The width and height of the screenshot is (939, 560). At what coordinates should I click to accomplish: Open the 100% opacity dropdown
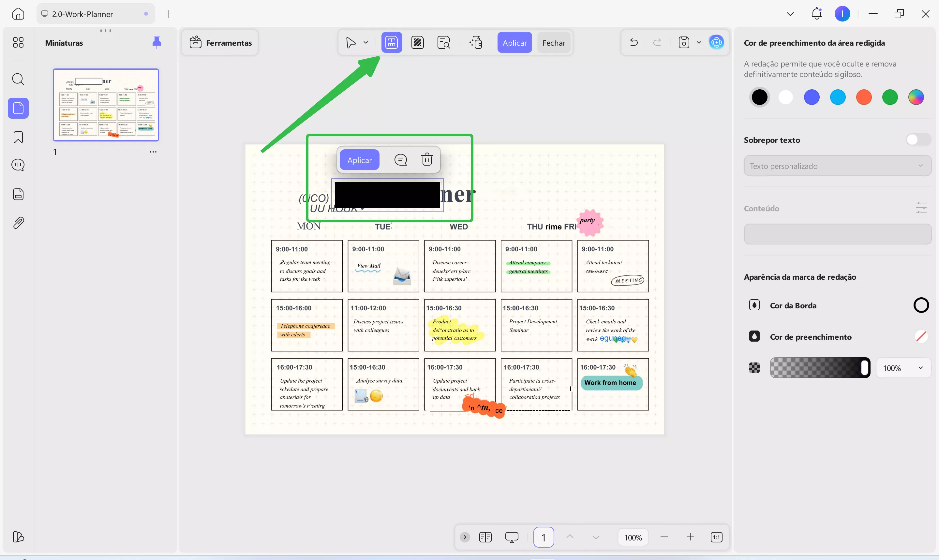[903, 368]
